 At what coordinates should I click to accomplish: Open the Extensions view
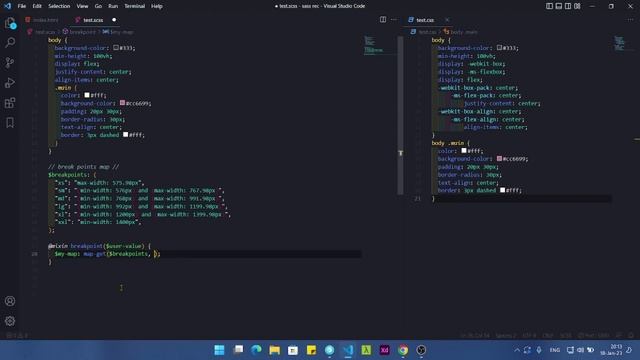[x=10, y=102]
